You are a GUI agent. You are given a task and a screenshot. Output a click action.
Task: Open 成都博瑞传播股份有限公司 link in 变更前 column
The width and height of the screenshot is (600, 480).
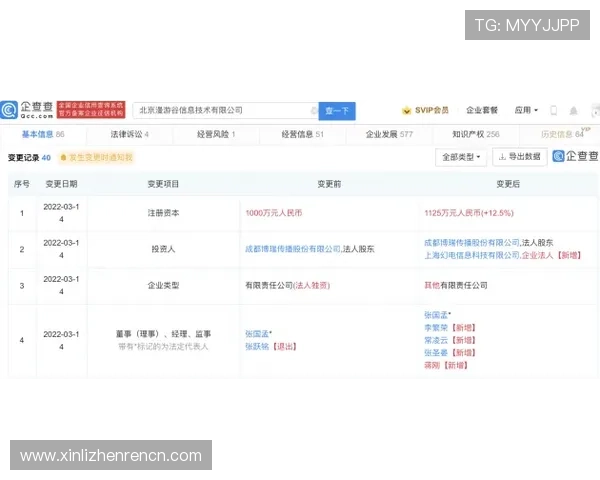[292, 249]
